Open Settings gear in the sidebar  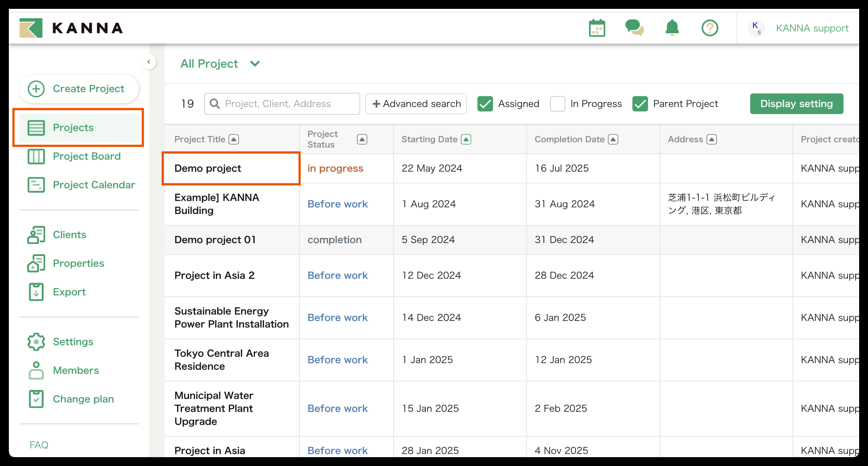pyautogui.click(x=36, y=342)
